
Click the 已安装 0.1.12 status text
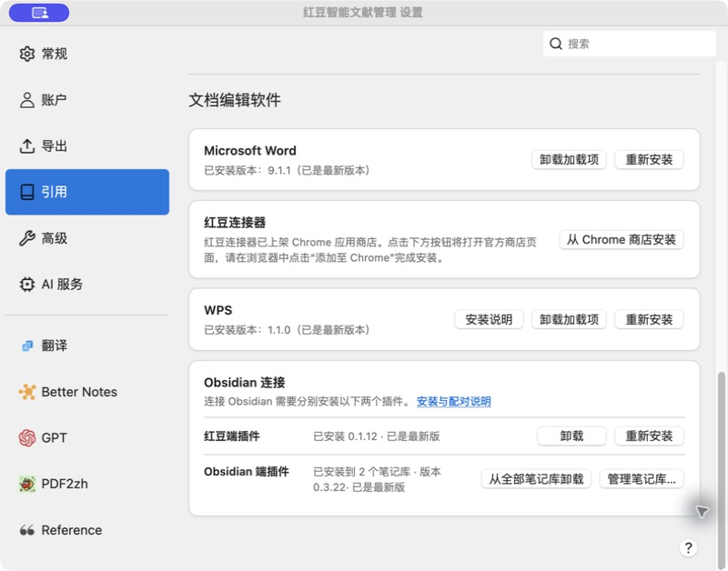tap(376, 436)
